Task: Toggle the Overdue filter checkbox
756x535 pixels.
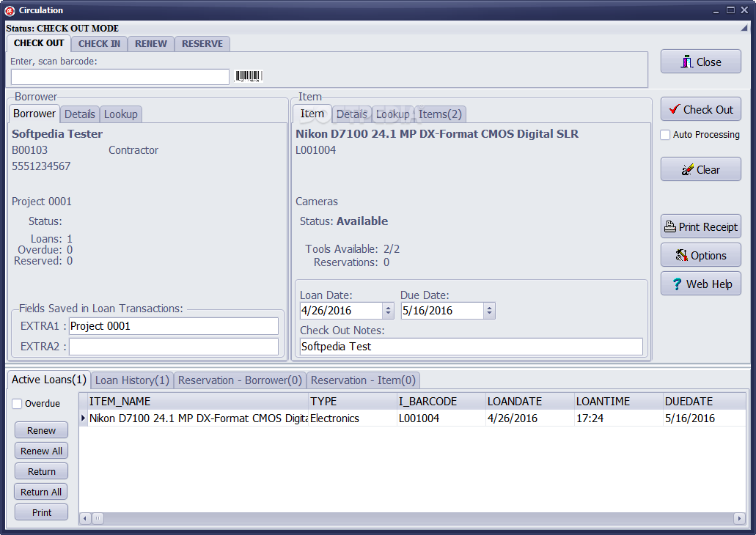Action: point(17,403)
